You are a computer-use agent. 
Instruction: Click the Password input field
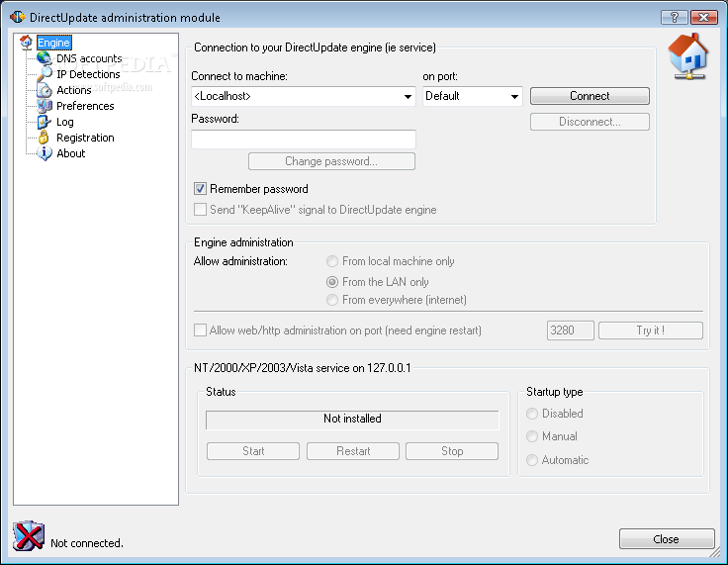303,140
